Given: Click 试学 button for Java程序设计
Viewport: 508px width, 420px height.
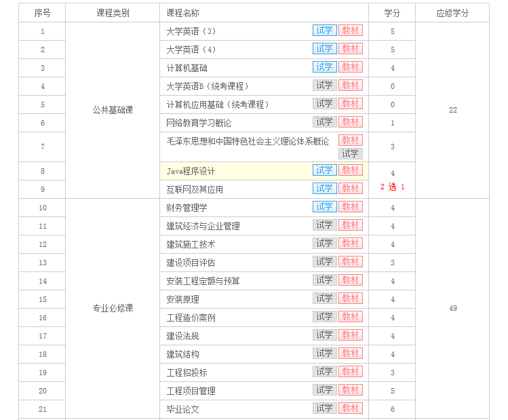Looking at the screenshot, I should click(324, 170).
